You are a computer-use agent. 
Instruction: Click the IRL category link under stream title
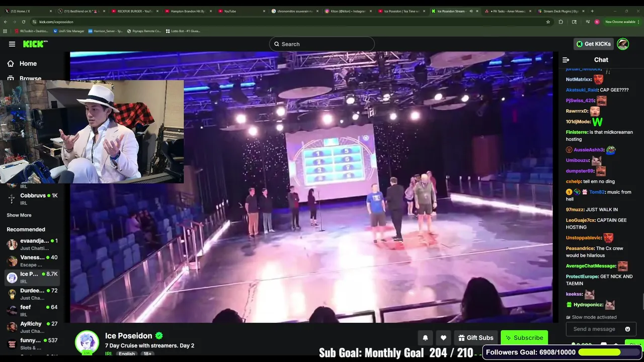[x=108, y=354]
